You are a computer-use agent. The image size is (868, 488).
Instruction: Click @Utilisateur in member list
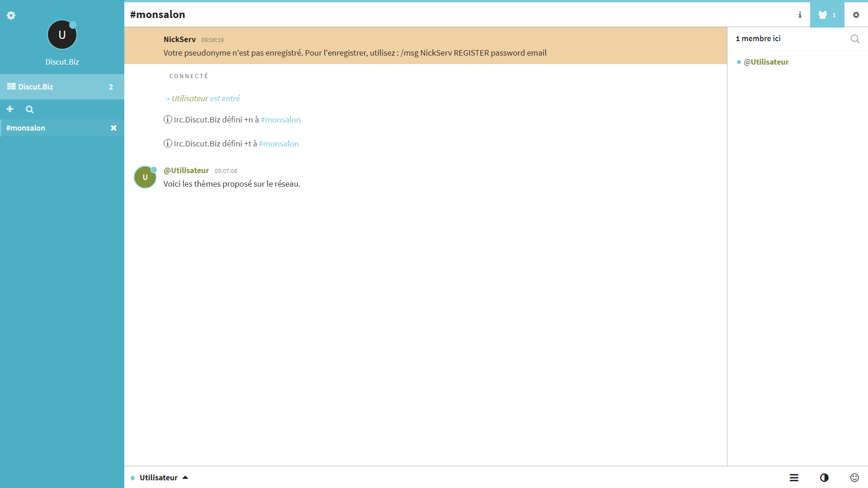coord(766,62)
